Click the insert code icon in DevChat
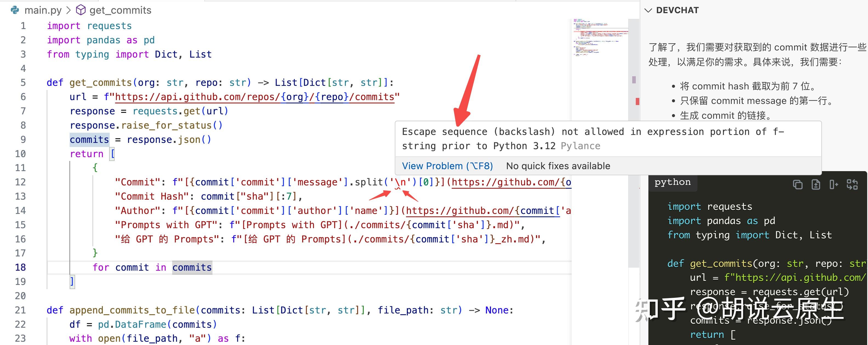This screenshot has height=345, width=868. tap(834, 184)
